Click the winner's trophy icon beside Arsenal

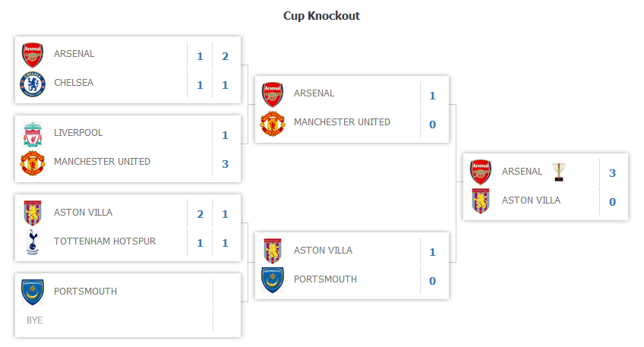(559, 172)
